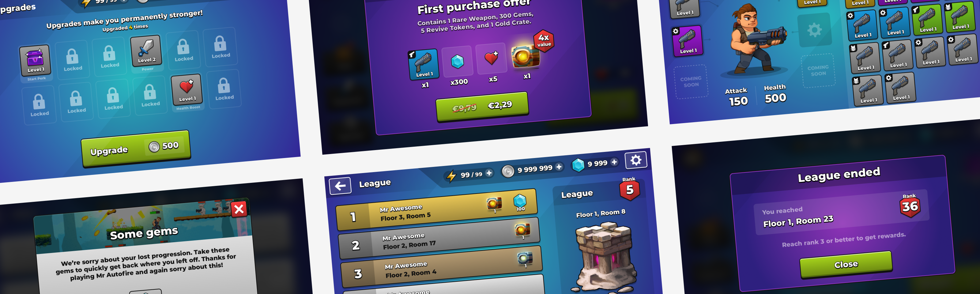Image resolution: width=980 pixels, height=294 pixels.
Task: Click the rare weapon in purchase offer
Action: [x=424, y=64]
